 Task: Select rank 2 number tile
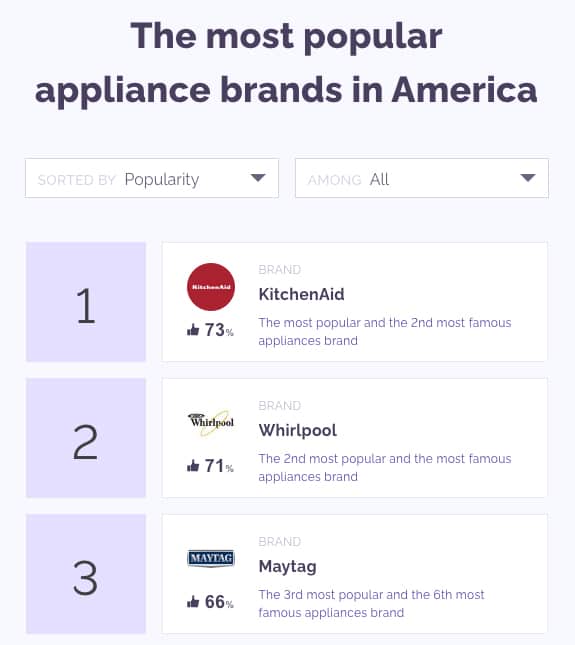coord(86,438)
